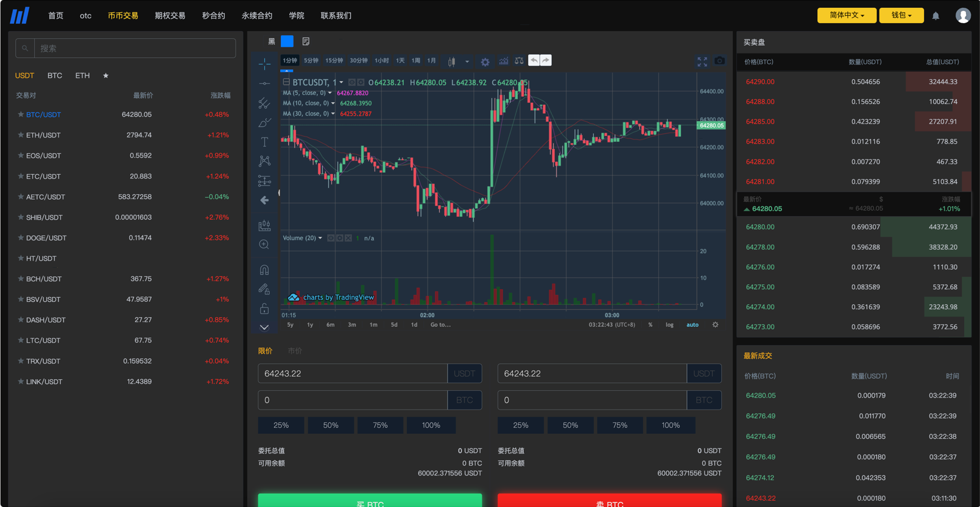Open the 简体中文 language dropdown

[x=847, y=15]
